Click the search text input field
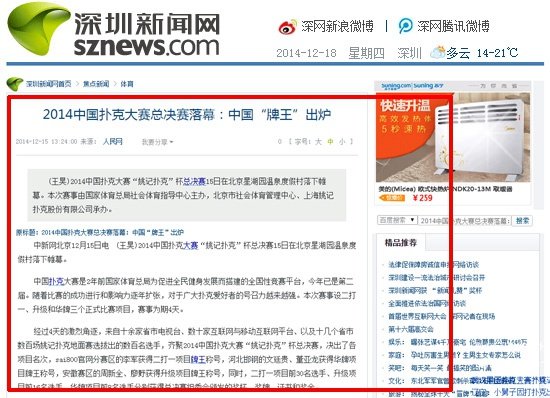Viewport: 550px width, 398px height. click(464, 221)
